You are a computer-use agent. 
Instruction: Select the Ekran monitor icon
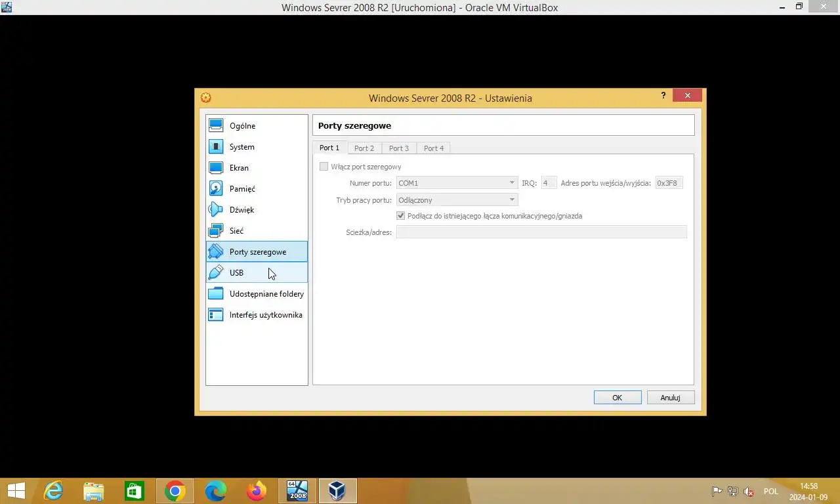[216, 167]
